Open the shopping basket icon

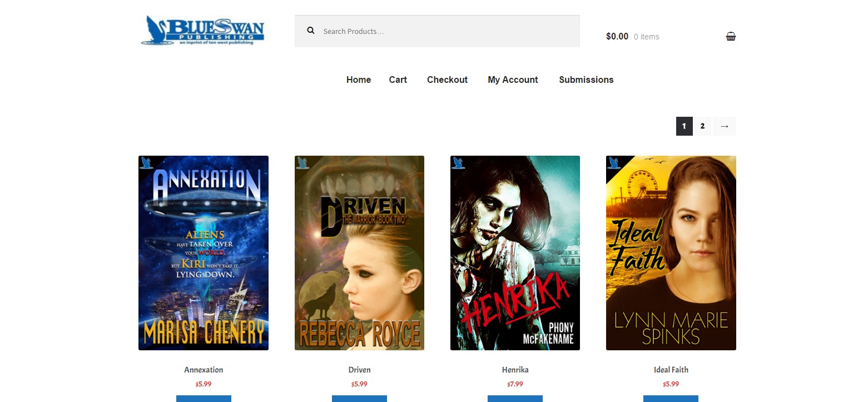[731, 37]
